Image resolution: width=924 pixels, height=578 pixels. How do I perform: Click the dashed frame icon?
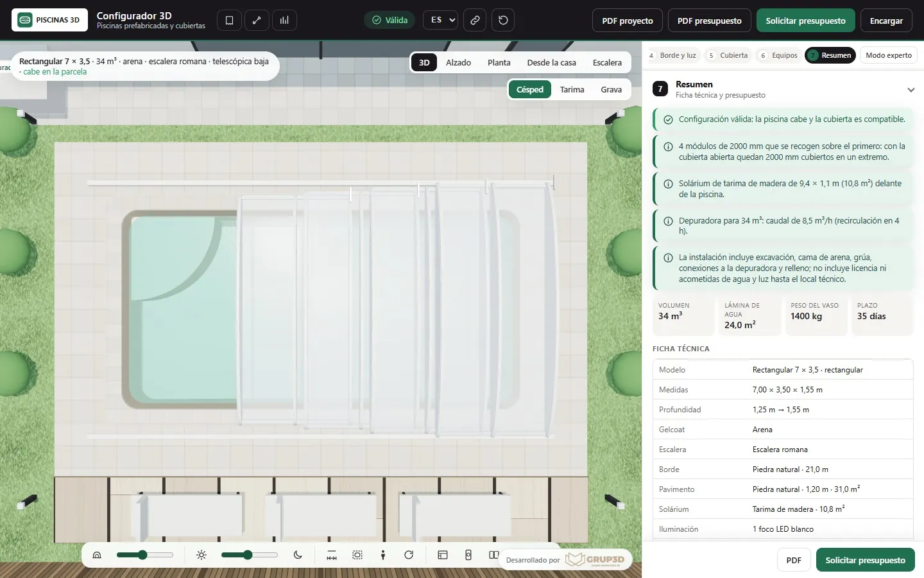coord(357,555)
